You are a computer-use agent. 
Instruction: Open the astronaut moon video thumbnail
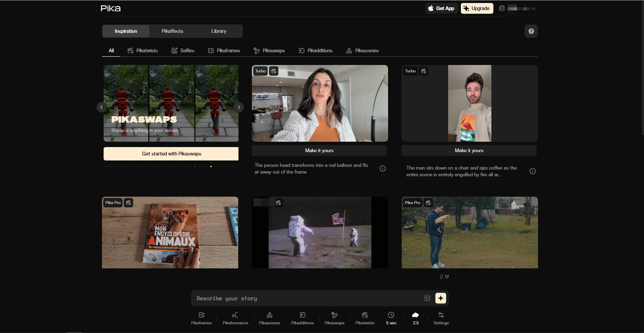click(x=320, y=232)
